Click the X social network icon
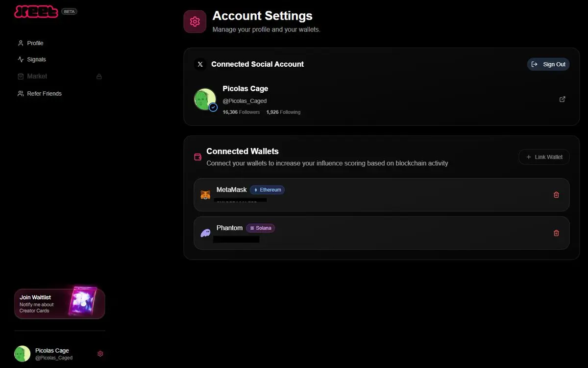 [x=200, y=64]
